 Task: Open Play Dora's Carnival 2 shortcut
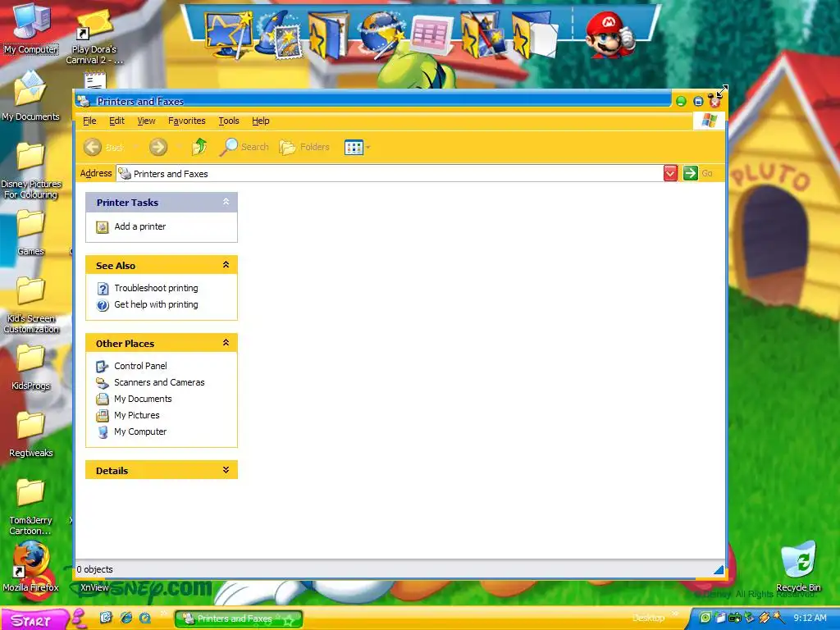tap(94, 38)
